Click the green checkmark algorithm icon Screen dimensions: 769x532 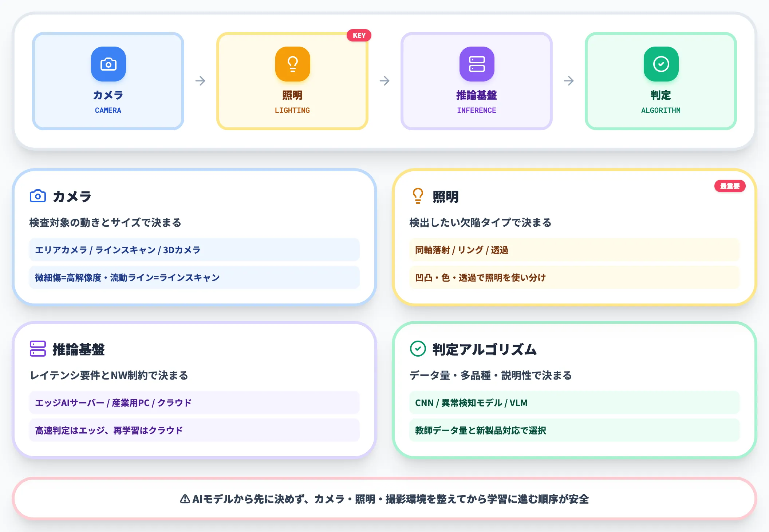pos(661,64)
